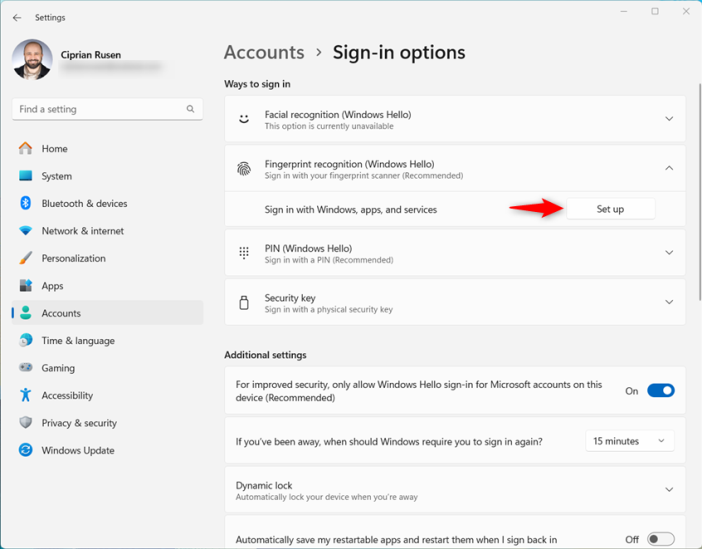Enable automatically save restartable apps toggle
This screenshot has height=549, width=702.
660,540
